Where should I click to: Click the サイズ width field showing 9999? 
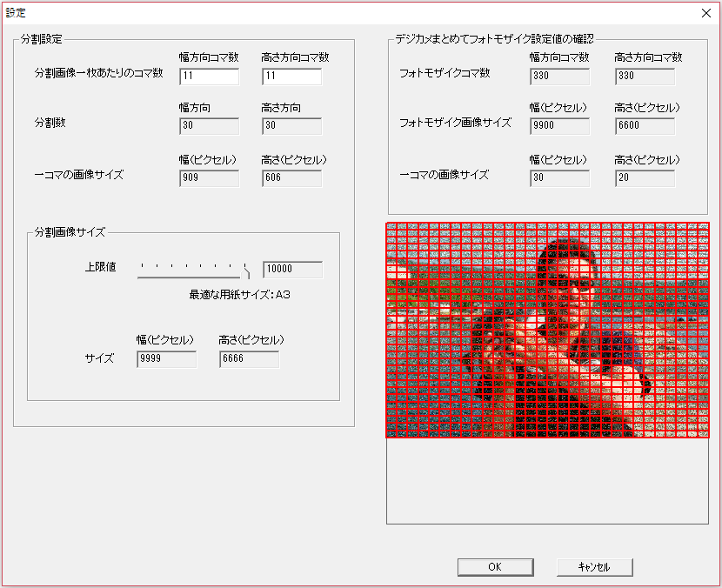pyautogui.click(x=167, y=359)
